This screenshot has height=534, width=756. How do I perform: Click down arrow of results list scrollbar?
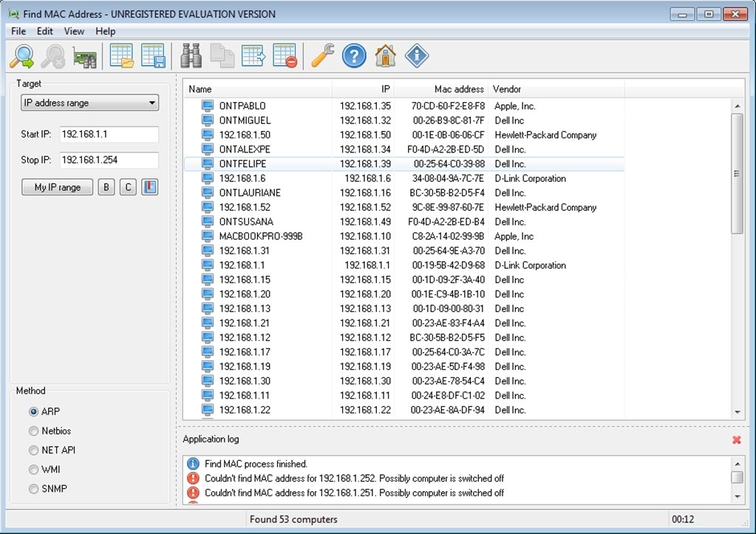(x=738, y=412)
